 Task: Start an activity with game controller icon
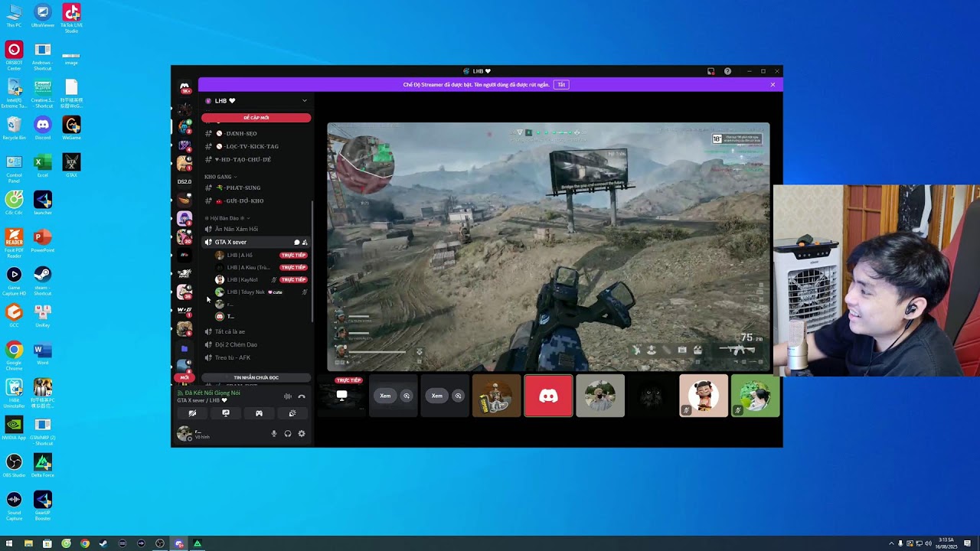259,413
